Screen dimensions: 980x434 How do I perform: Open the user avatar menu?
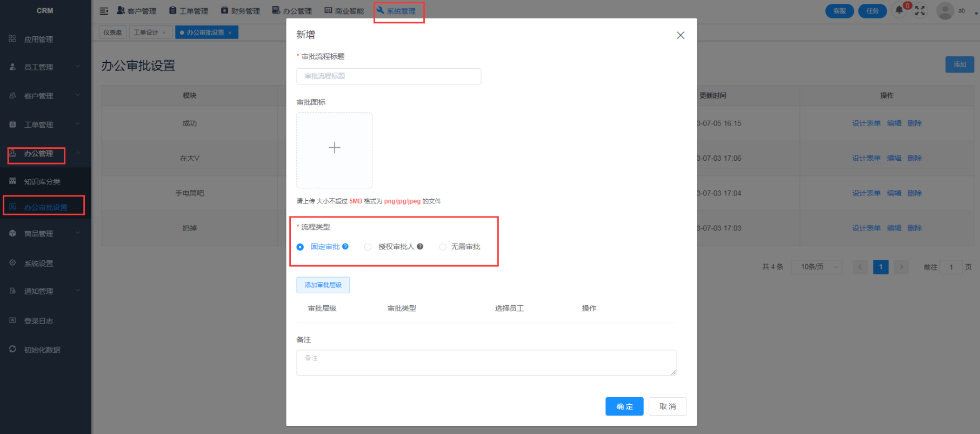click(945, 11)
